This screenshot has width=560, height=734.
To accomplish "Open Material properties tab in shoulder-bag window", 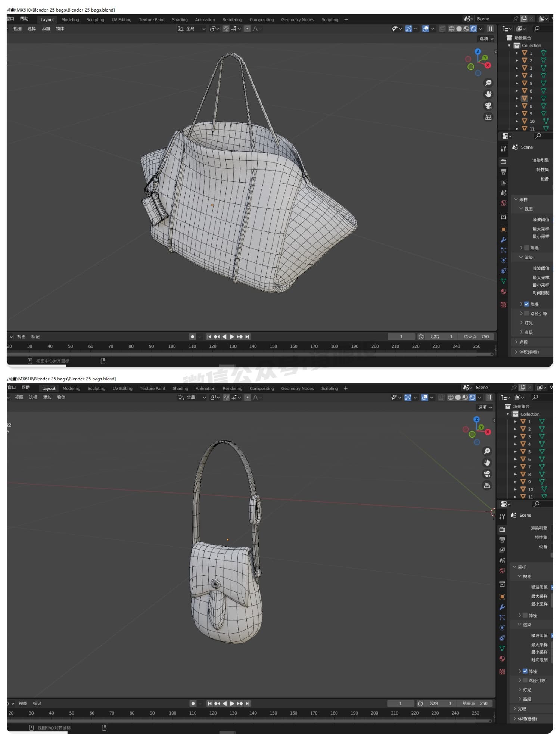I will [x=502, y=659].
